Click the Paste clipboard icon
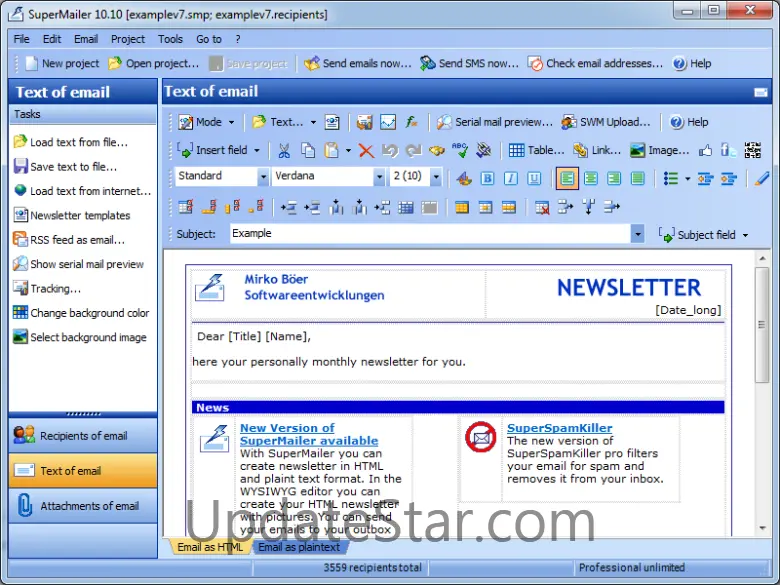 point(331,150)
